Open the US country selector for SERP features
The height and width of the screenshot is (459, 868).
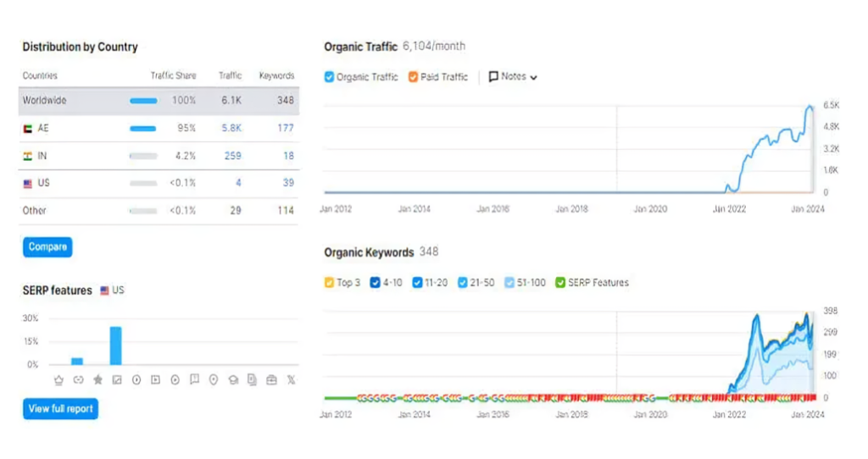(x=112, y=290)
